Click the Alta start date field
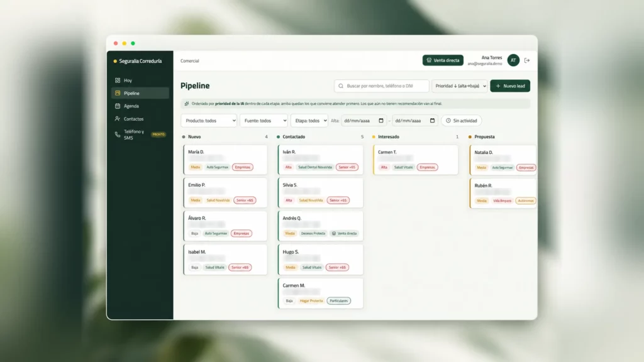644x362 pixels. [363, 121]
